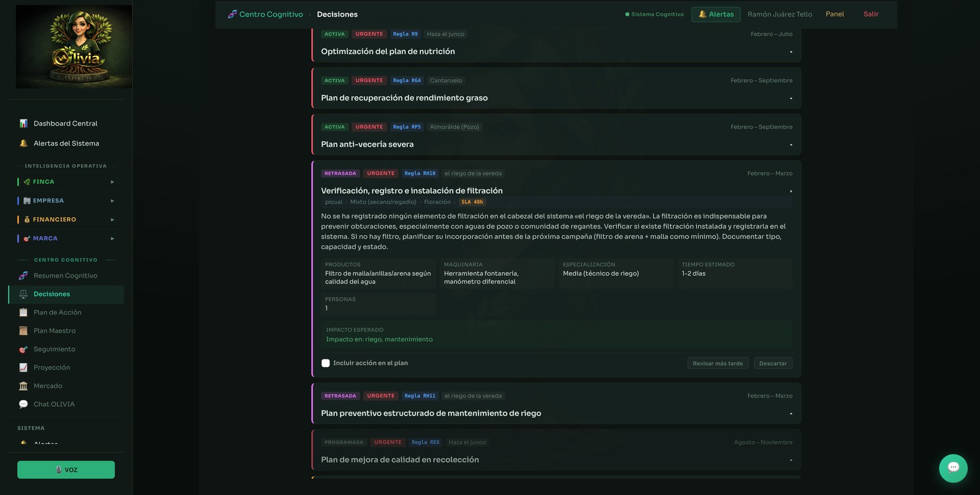
Task: Click the Dashboard Central chart icon
Action: [23, 124]
